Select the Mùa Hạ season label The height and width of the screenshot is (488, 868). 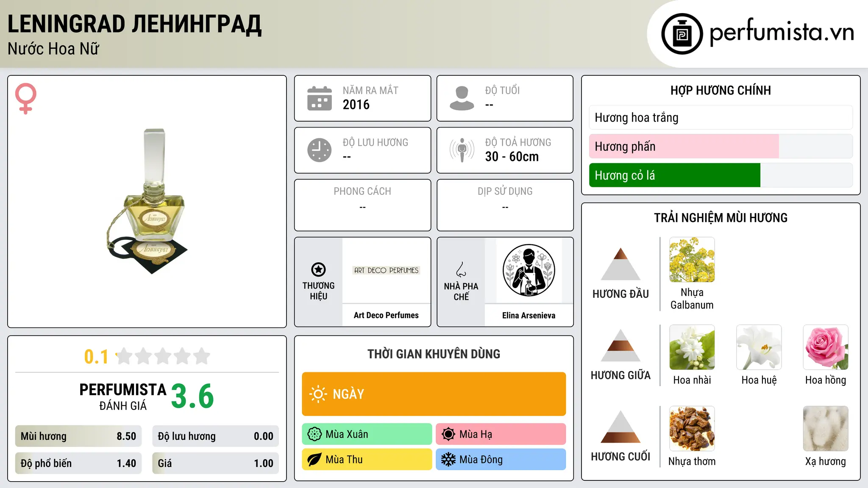click(x=501, y=434)
